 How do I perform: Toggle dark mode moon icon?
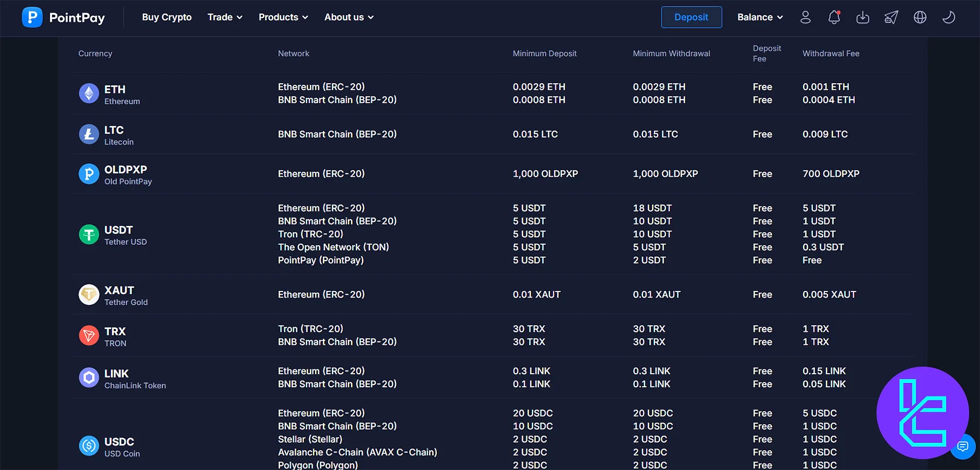(948, 17)
